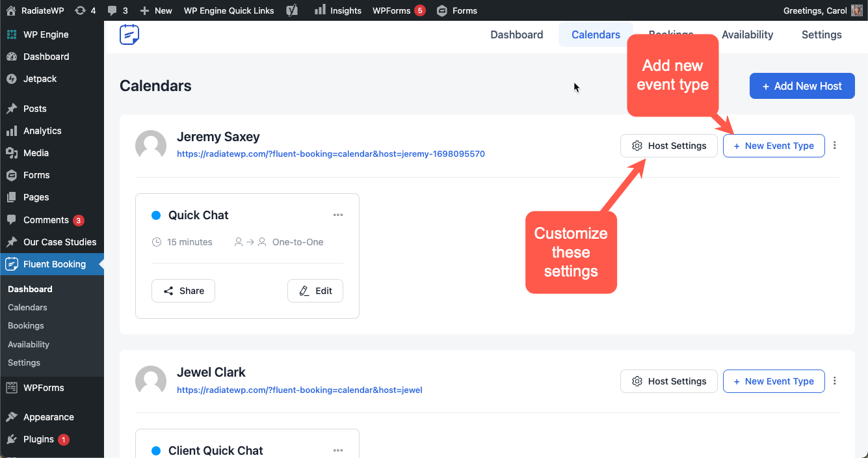This screenshot has height=458, width=868.
Task: Open Jewel Clark's booking calendar link
Action: (x=300, y=390)
